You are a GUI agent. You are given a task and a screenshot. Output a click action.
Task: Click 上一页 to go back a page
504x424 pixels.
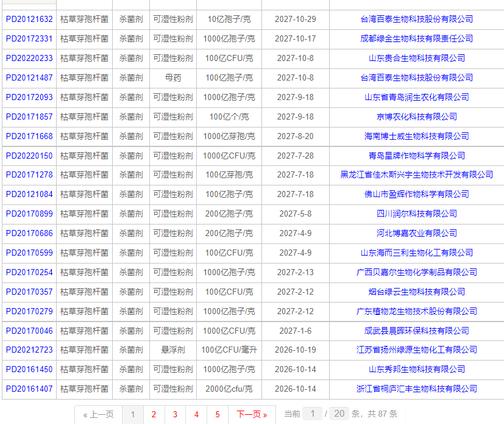pyautogui.click(x=98, y=414)
